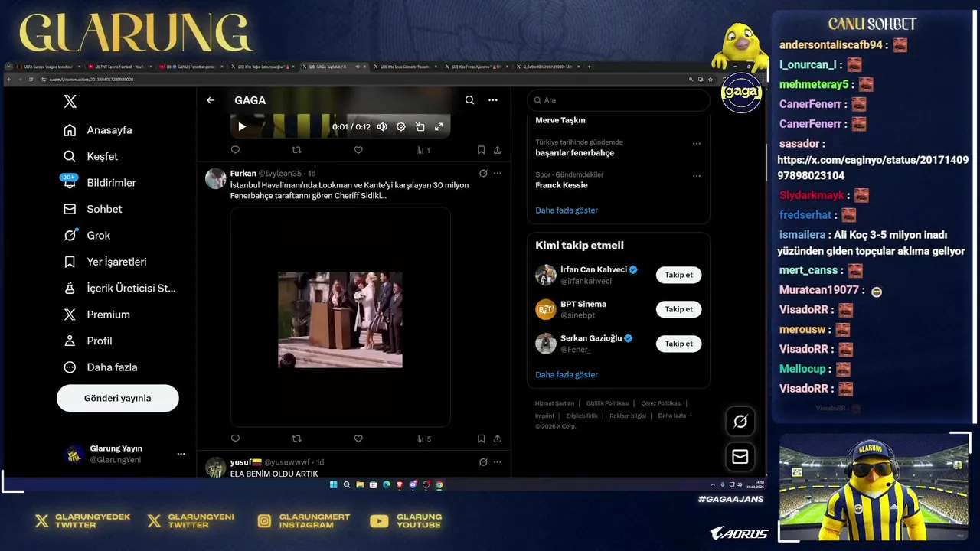Open the Franck Kessie trend
The width and height of the screenshot is (980, 551).
[x=561, y=185]
